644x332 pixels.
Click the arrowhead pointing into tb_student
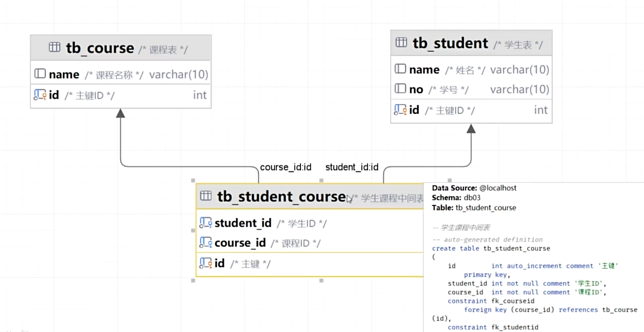pos(471,129)
